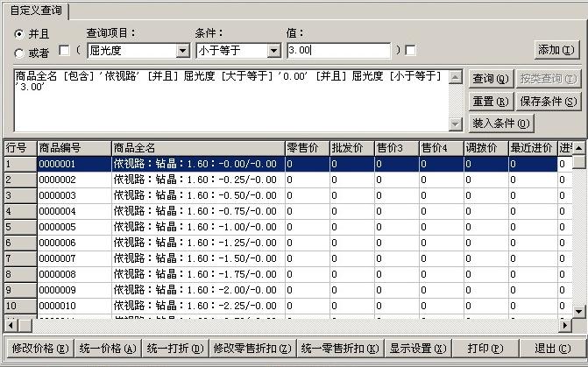Screen dimensions: 588x367
Task: Click the 查询 button
Action: [490, 79]
